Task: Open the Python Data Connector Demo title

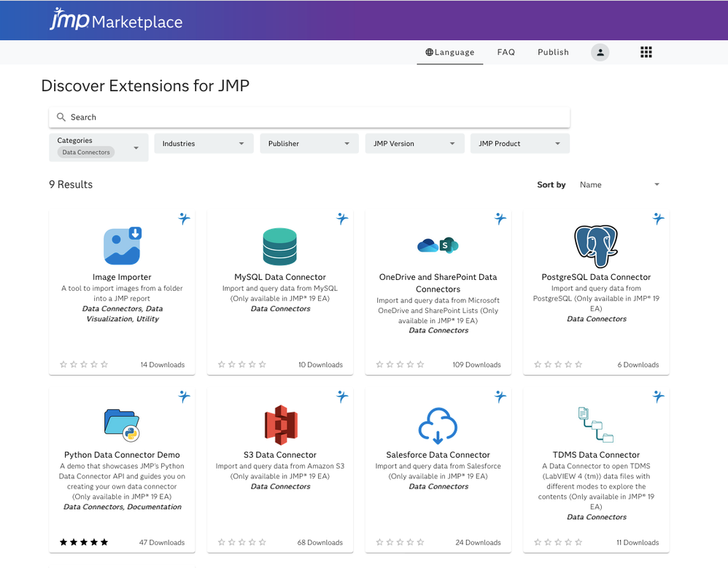Action: point(122,455)
